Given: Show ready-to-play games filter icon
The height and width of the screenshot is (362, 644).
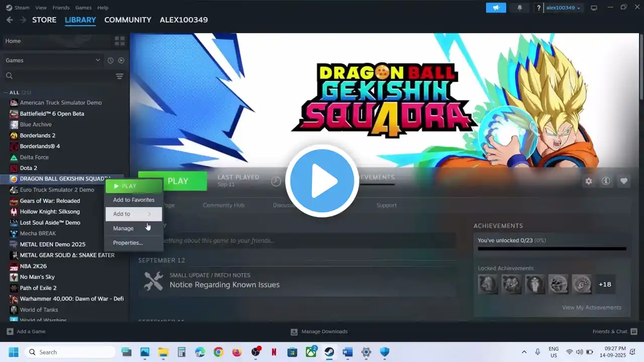Looking at the screenshot, I should point(121,60).
